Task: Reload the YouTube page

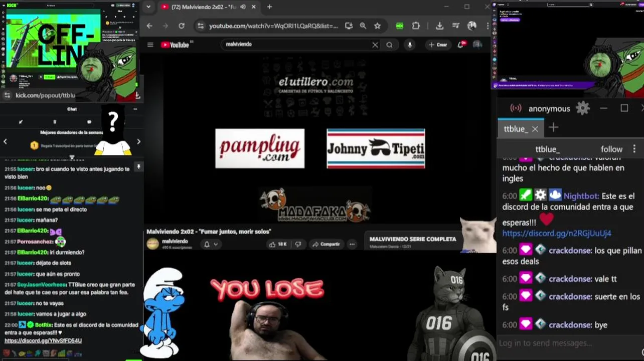Action: 182,26
